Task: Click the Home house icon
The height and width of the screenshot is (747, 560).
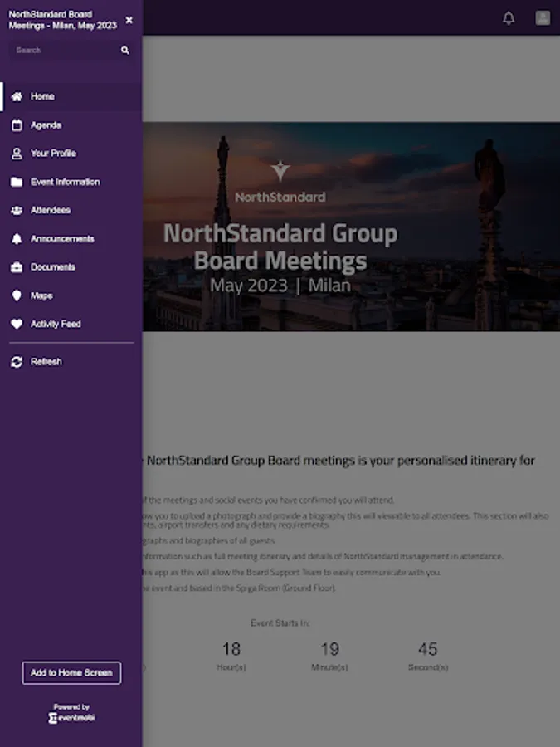Action: coord(17,97)
